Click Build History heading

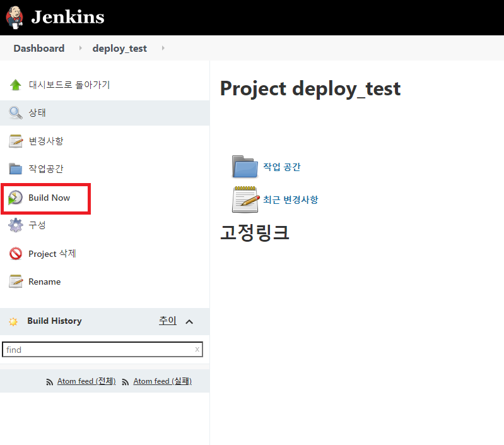pyautogui.click(x=54, y=321)
